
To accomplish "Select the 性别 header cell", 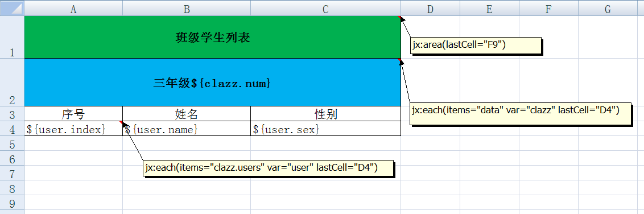I will (325, 114).
